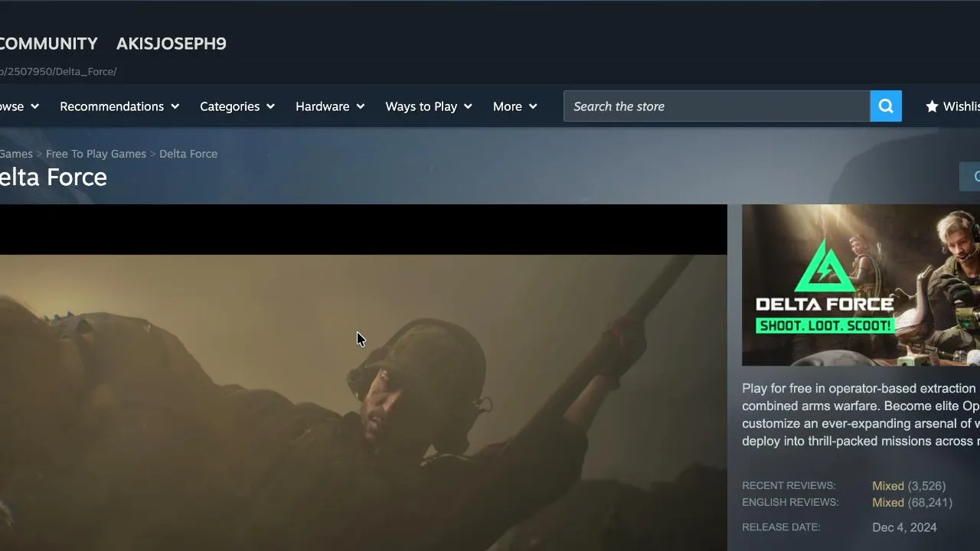Click the ENGLISH REVIEWS label

790,503
